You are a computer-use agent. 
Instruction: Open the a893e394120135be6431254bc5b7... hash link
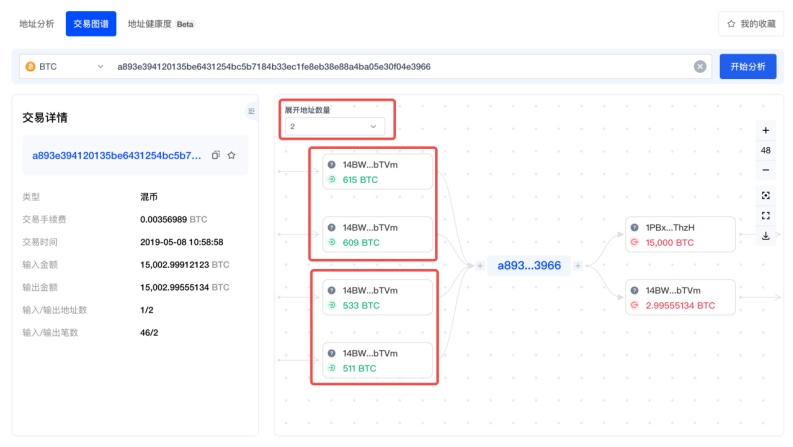tap(117, 155)
